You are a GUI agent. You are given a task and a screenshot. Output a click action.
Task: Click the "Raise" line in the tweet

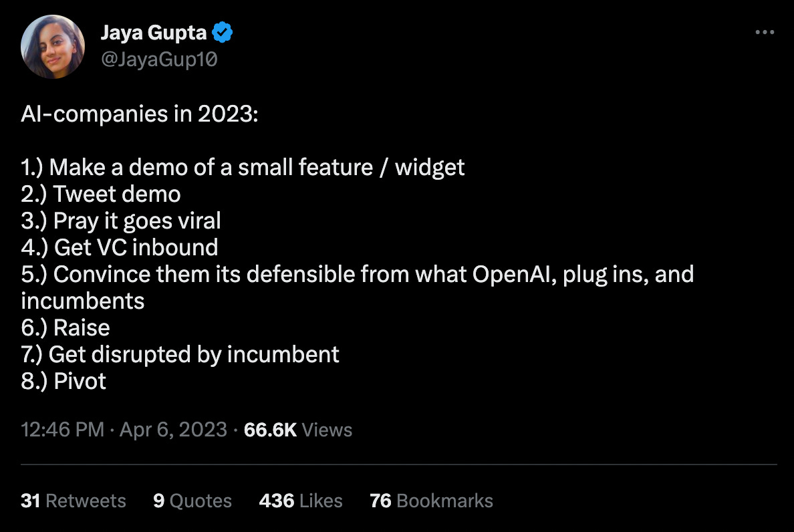(x=65, y=327)
